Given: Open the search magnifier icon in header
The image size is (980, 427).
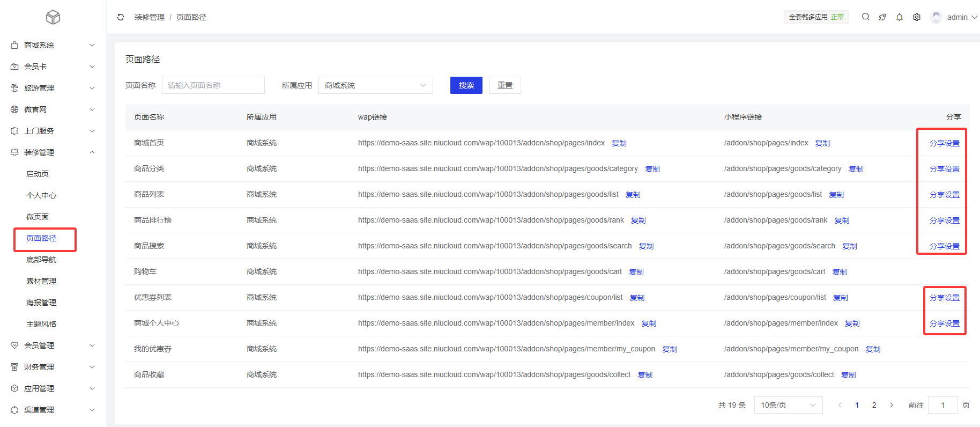Looking at the screenshot, I should click(x=865, y=17).
